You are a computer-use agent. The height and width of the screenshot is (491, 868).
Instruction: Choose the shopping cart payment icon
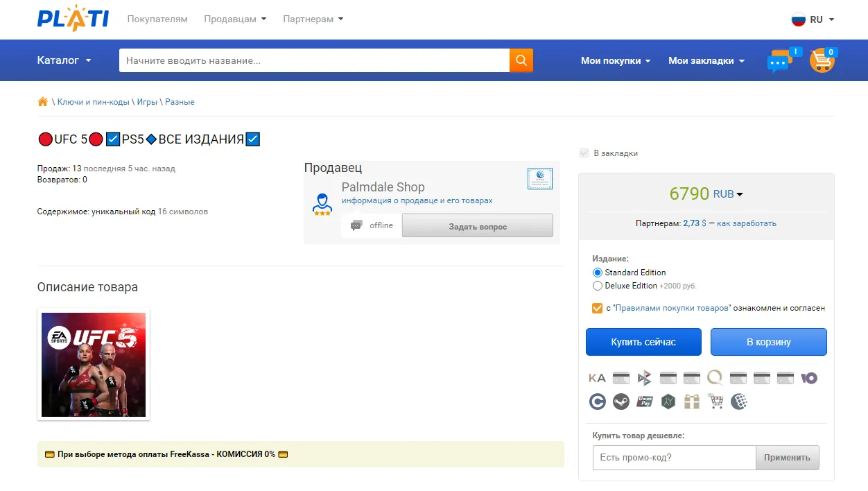click(715, 402)
